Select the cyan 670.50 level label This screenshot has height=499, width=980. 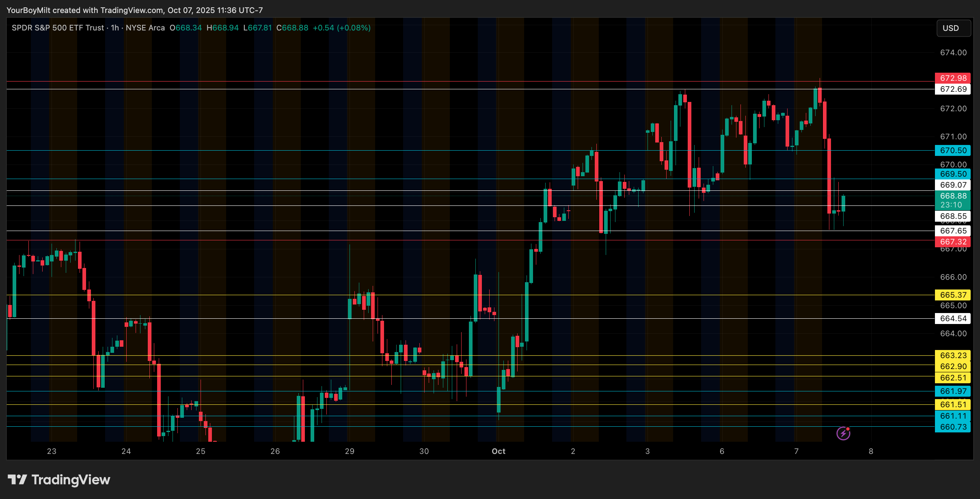tap(952, 150)
